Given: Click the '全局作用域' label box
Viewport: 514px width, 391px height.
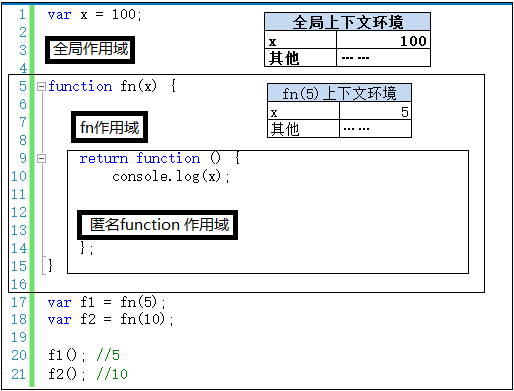Looking at the screenshot, I should click(x=90, y=50).
